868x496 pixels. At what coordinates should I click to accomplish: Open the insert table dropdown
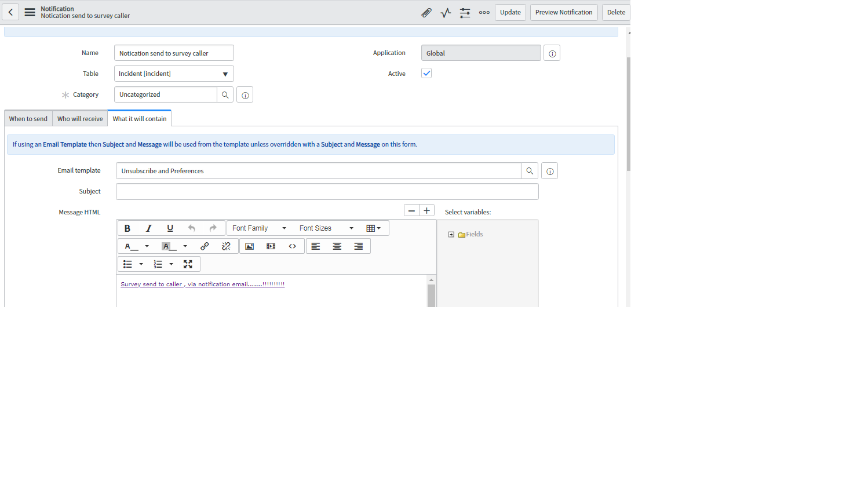point(374,228)
